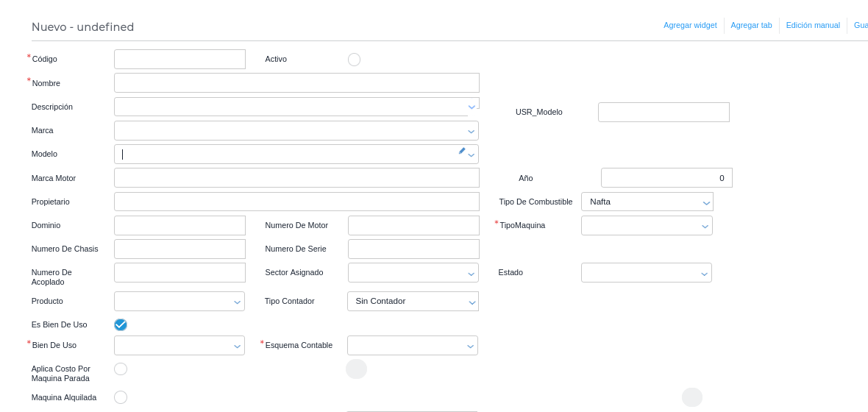Click the Agregar tab link
Image resolution: width=868 pixels, height=412 pixels.
(x=751, y=25)
